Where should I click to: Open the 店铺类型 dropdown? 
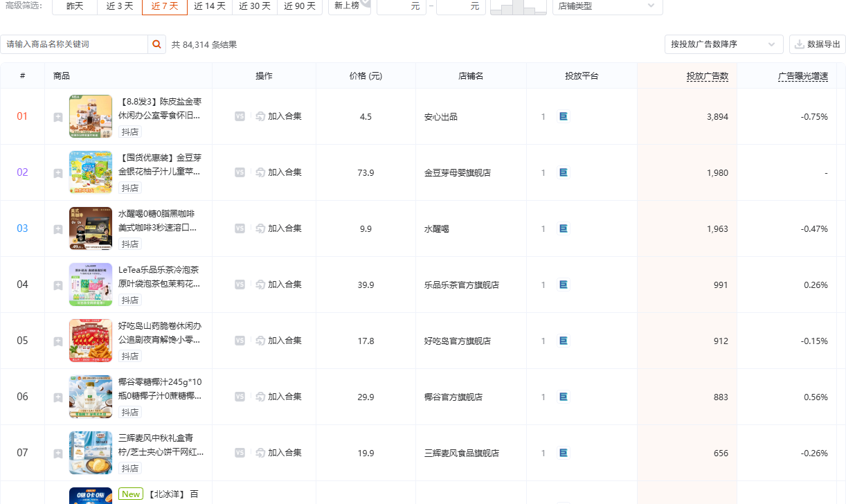[607, 6]
